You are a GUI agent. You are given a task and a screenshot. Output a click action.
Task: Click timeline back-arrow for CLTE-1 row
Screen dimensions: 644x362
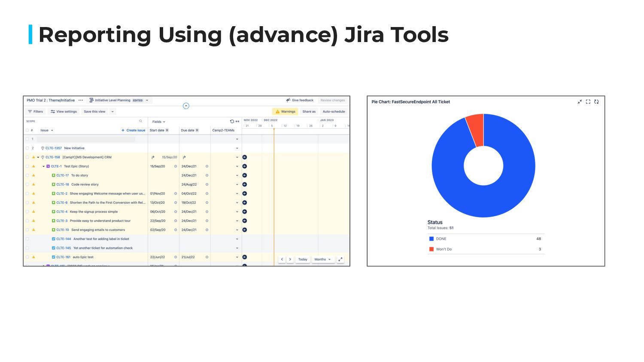click(x=245, y=166)
